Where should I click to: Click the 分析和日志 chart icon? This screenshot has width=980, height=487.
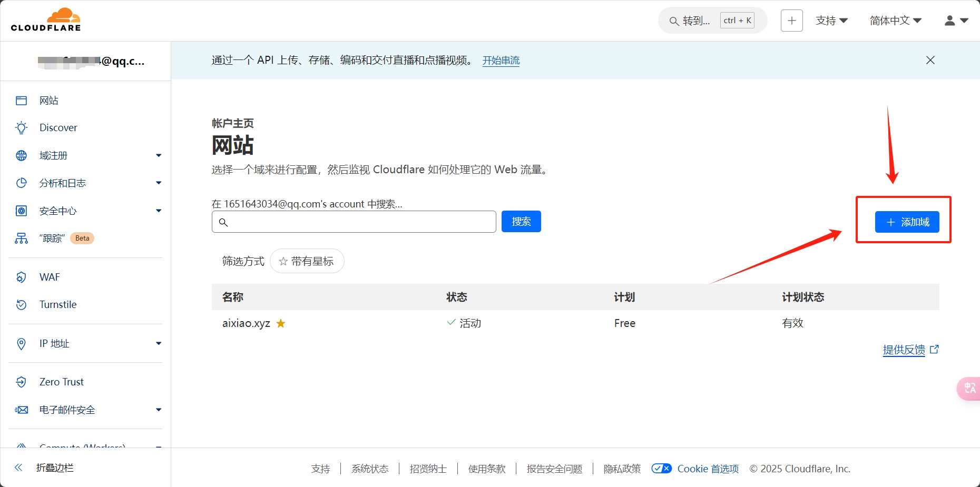[21, 183]
